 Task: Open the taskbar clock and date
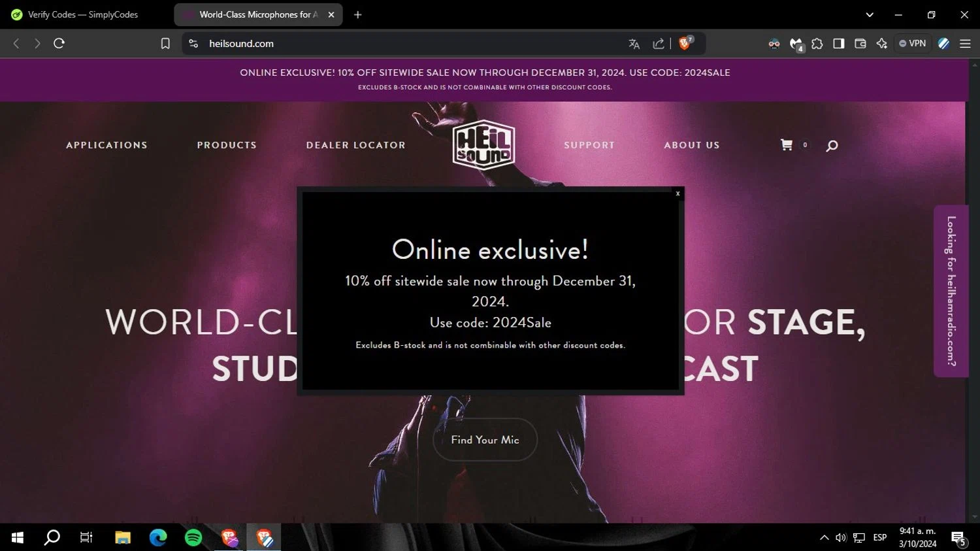pyautogui.click(x=917, y=537)
